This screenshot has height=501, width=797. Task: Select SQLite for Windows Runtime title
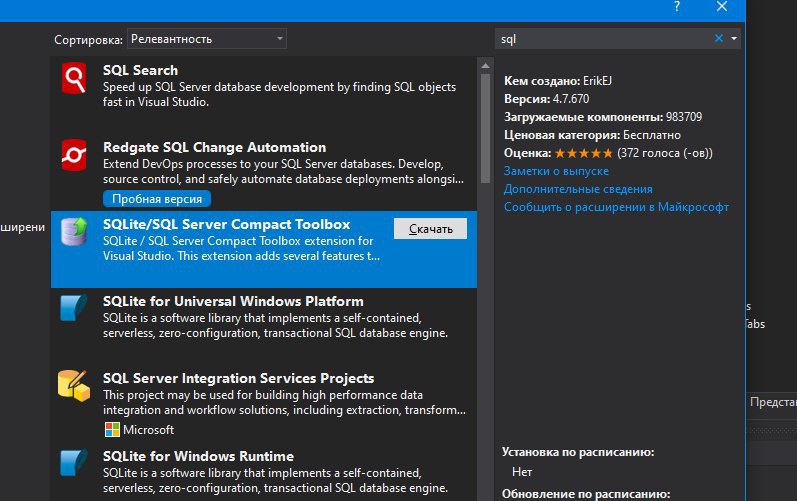[x=198, y=456]
